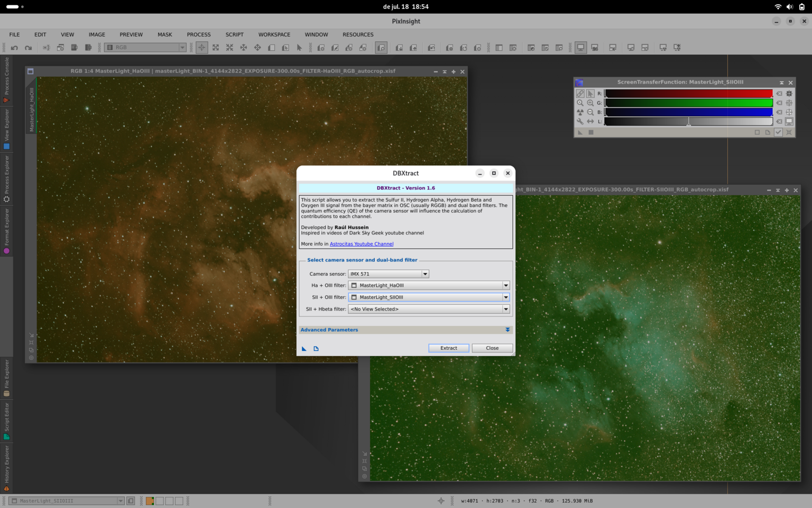Open the MasterLight_SIIOIII view selector in status bar

click(x=67, y=501)
